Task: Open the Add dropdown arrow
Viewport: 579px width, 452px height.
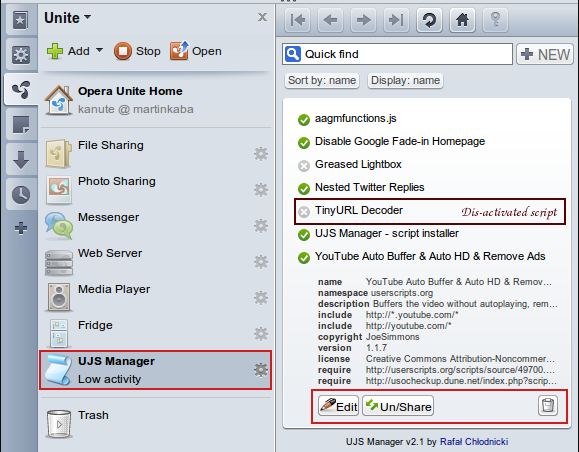Action: [x=99, y=50]
